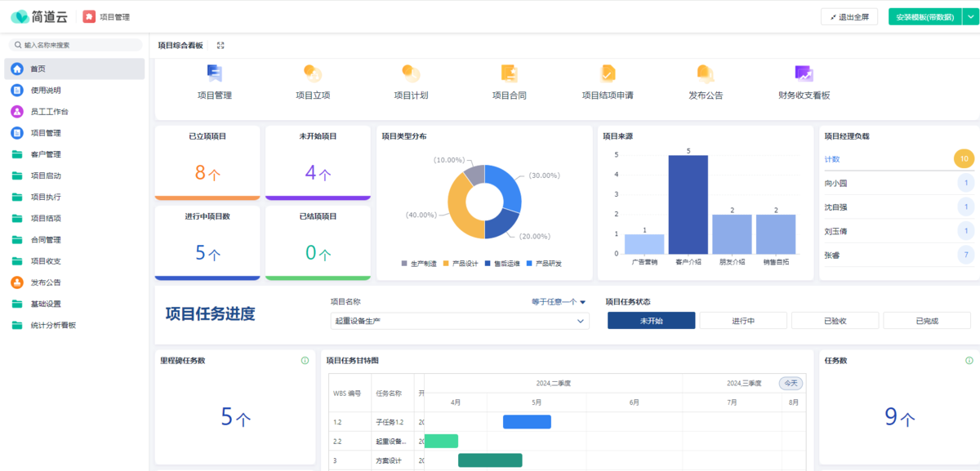Click the 退出全屏 button
This screenshot has width=980, height=471.
click(x=849, y=16)
